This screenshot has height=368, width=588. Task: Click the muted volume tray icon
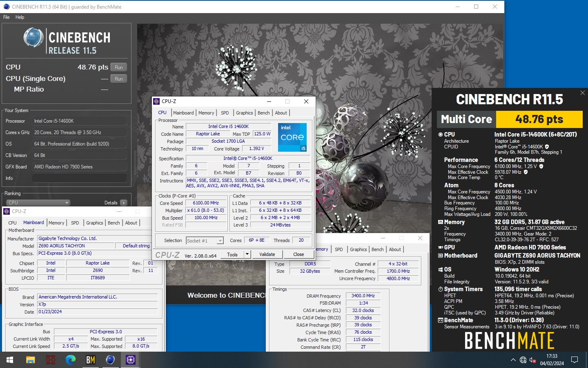click(x=533, y=360)
